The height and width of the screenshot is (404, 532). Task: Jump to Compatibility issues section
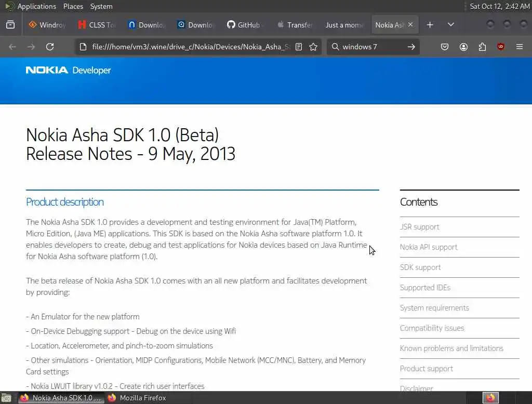[432, 328]
